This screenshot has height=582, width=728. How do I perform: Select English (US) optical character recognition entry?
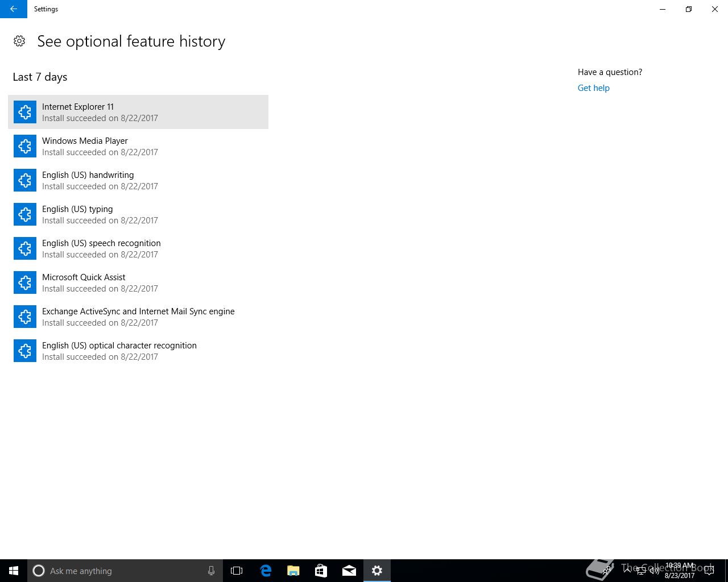tap(138, 351)
